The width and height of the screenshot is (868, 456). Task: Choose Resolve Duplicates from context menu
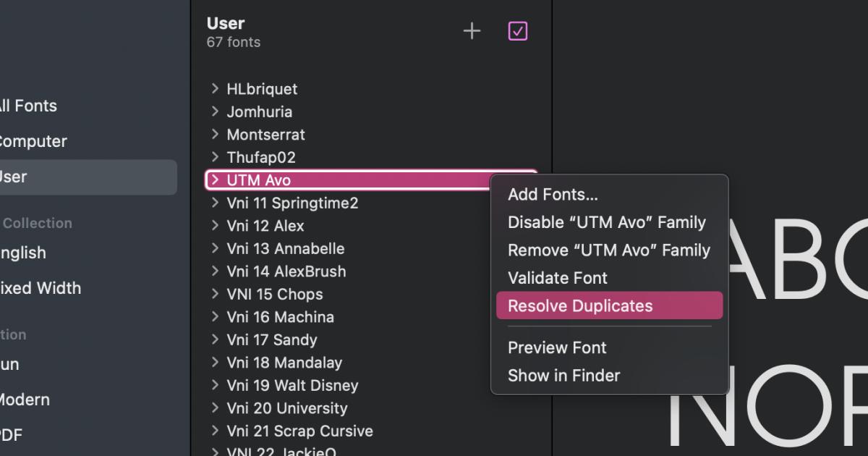click(580, 305)
